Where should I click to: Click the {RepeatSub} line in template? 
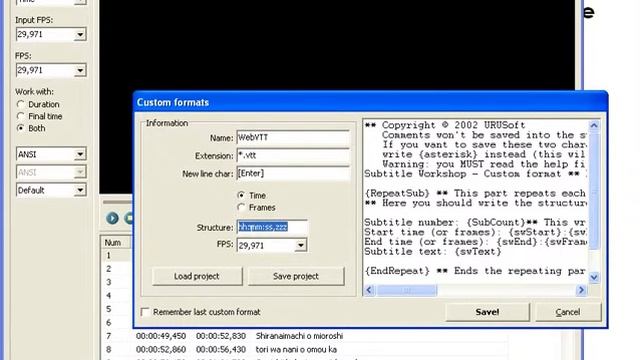475,193
